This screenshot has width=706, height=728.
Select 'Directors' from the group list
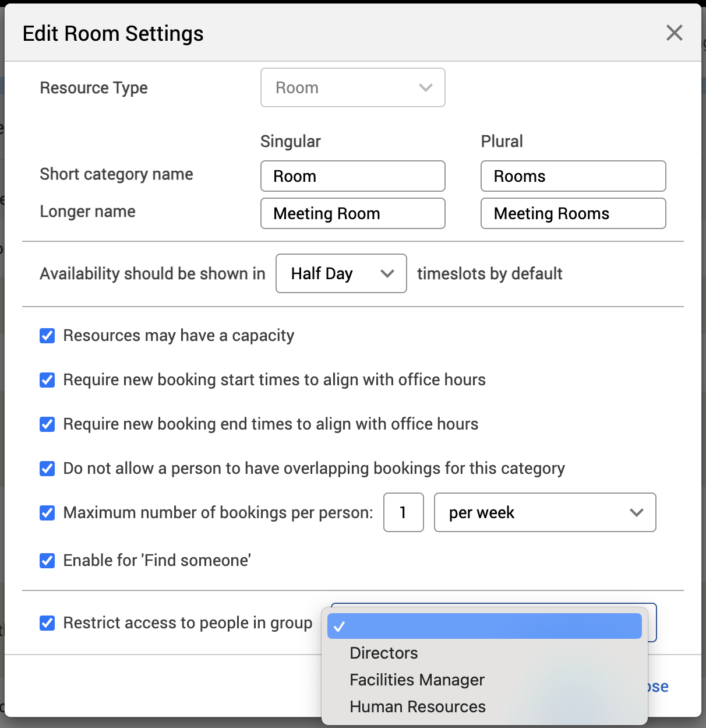point(383,653)
